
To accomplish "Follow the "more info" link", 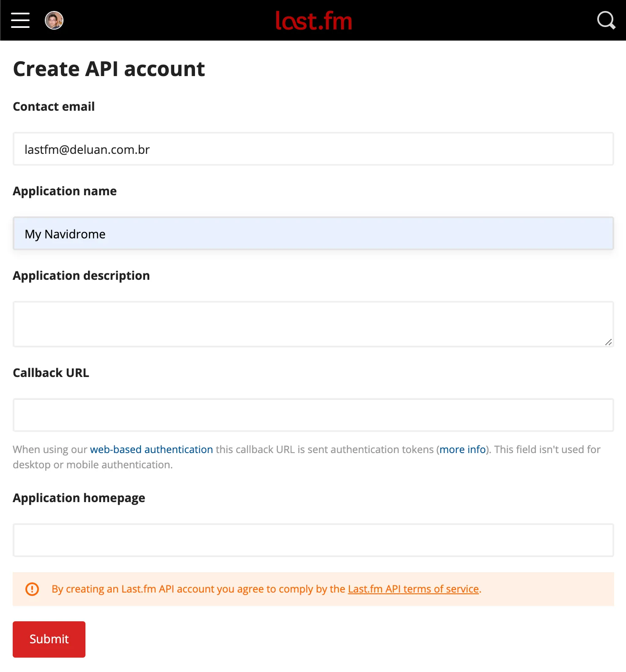I will [x=462, y=449].
